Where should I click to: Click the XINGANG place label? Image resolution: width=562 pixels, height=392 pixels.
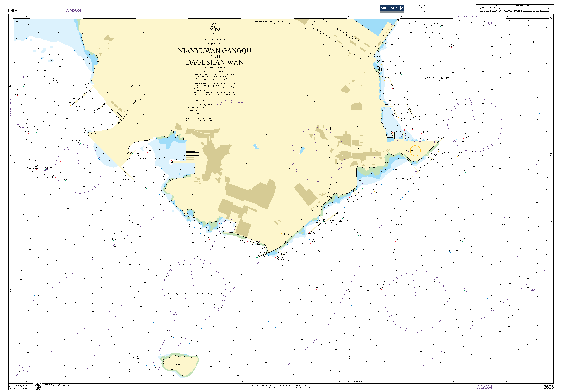click(x=359, y=149)
